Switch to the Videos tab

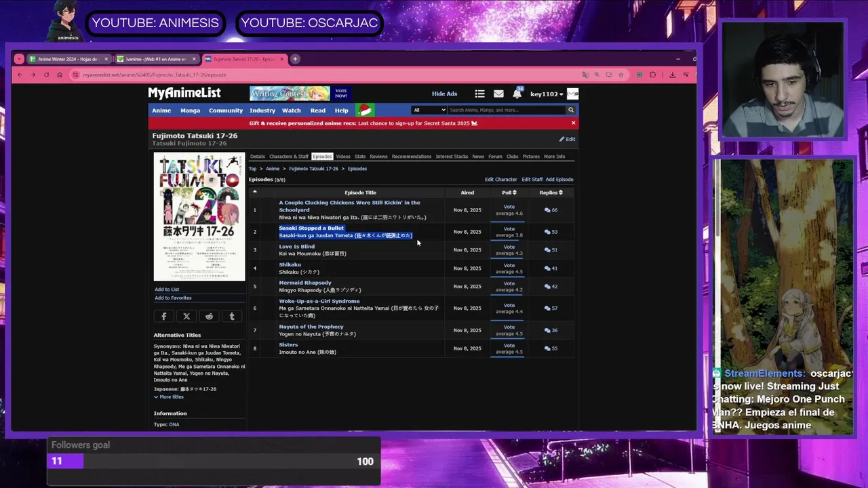[x=343, y=157]
